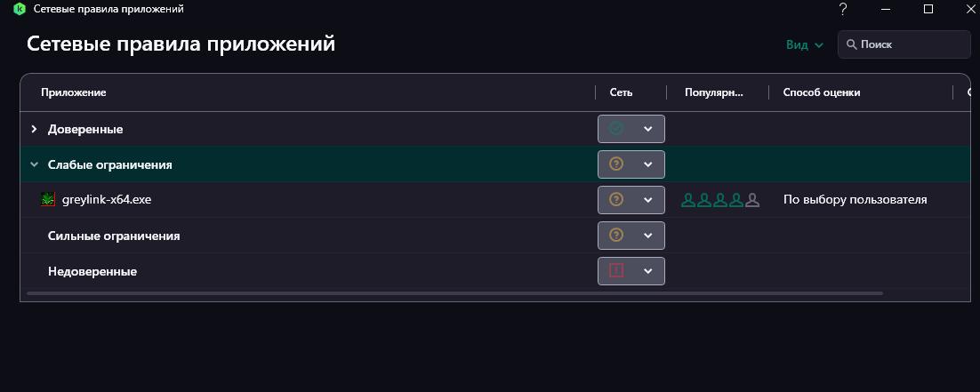The height and width of the screenshot is (392, 980).
Task: Click the help question mark icon
Action: tap(843, 9)
